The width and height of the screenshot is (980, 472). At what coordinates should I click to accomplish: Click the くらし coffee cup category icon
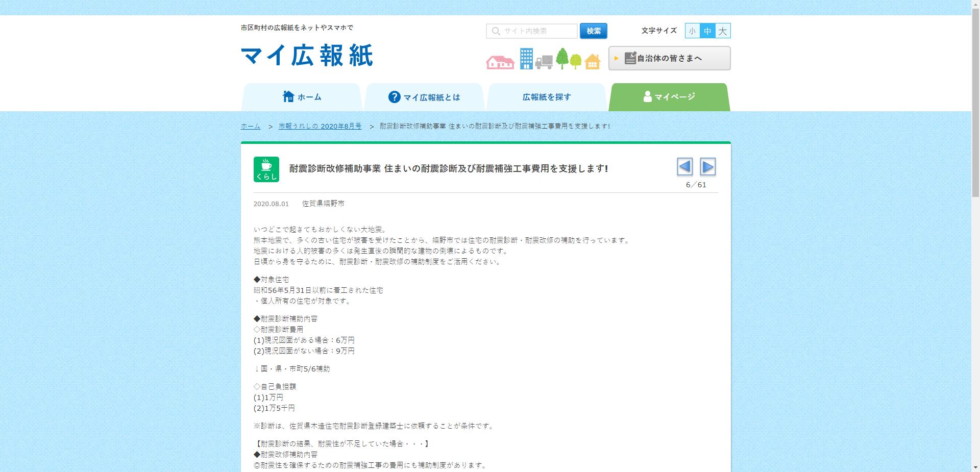click(x=266, y=169)
